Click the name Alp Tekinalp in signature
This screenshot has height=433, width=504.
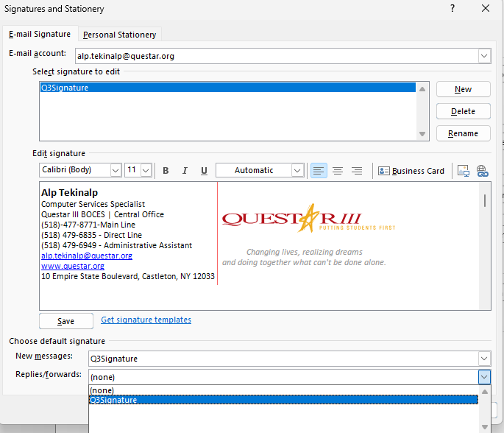(69, 192)
